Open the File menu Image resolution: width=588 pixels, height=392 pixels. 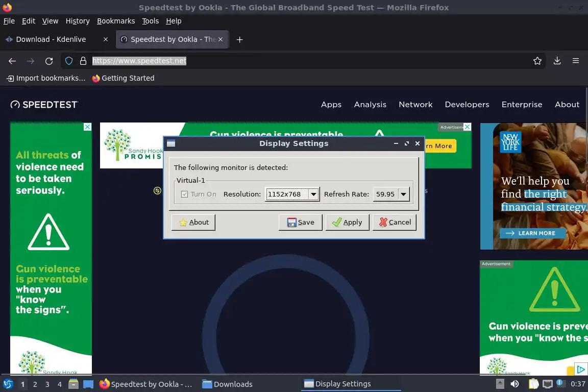point(9,21)
